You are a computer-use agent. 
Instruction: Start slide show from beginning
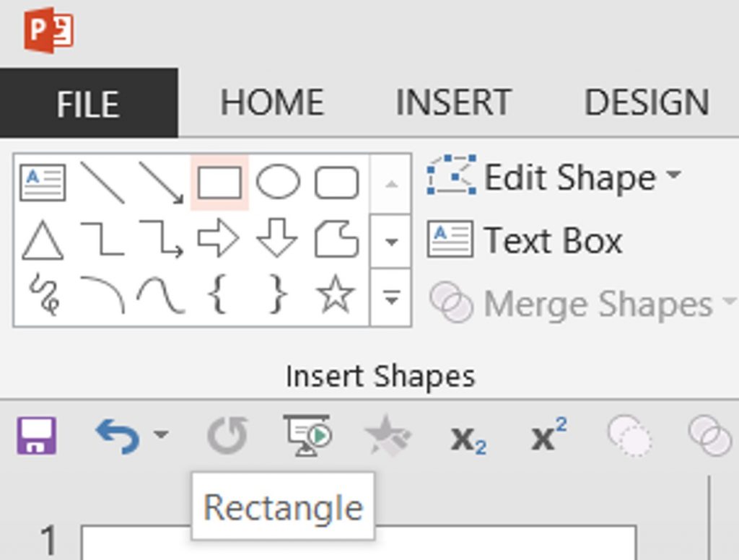pos(306,433)
